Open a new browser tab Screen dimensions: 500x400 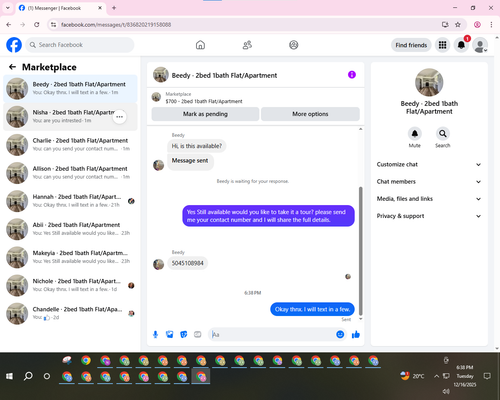(x=114, y=8)
